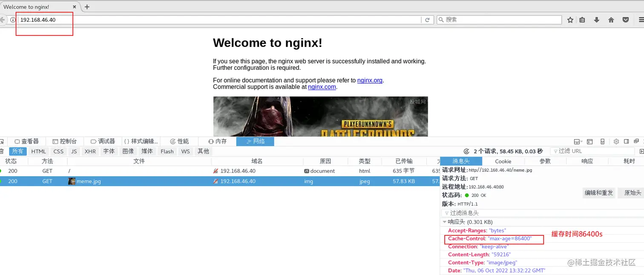Click the 编辑和重发 resend button
This screenshot has height=275, width=644.
pos(599,193)
